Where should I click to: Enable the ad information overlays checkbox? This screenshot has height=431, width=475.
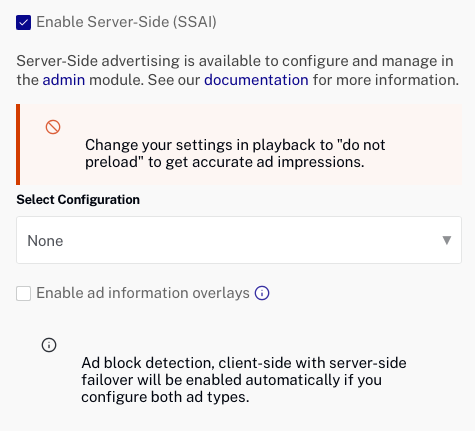click(x=23, y=293)
